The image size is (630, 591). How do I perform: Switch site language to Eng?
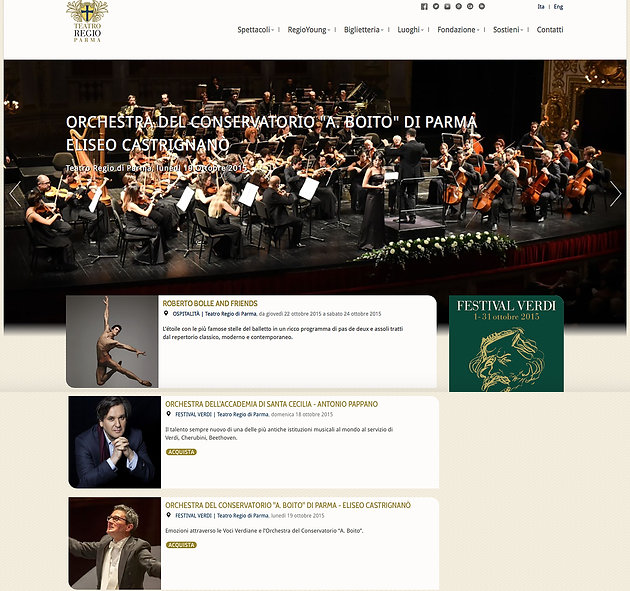(x=558, y=6)
